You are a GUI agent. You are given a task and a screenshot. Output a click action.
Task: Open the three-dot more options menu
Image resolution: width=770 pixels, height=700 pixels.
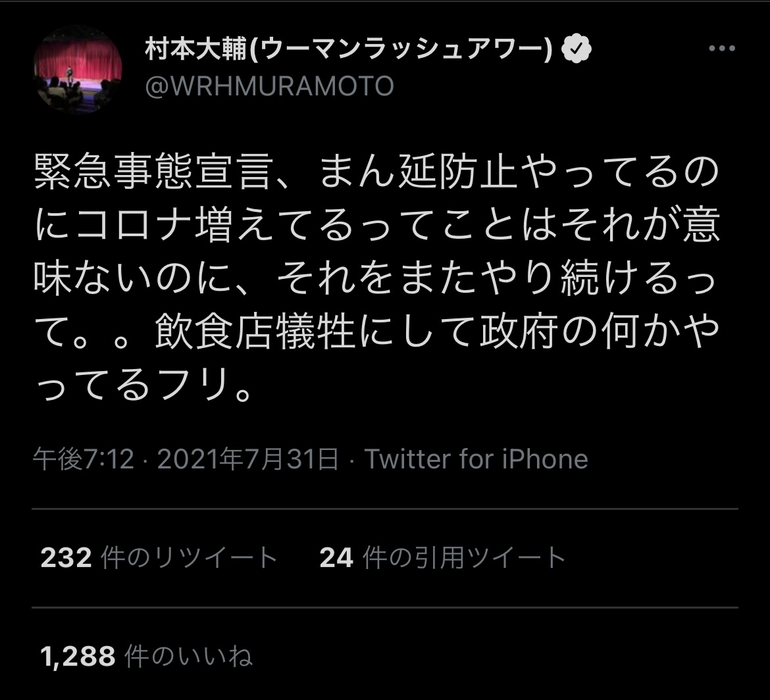[721, 50]
